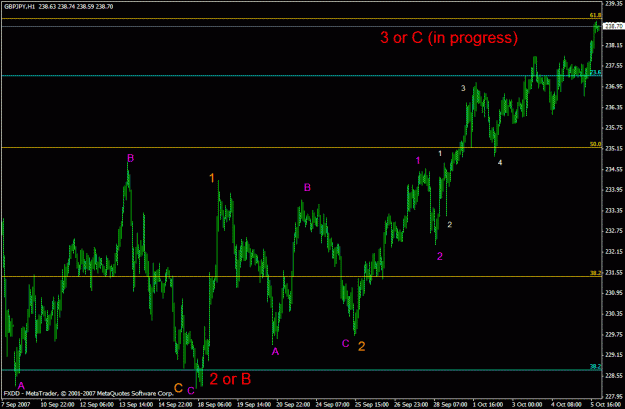Select the '18 Sep 06:00' time label
The image size is (625, 409).
(x=214, y=405)
